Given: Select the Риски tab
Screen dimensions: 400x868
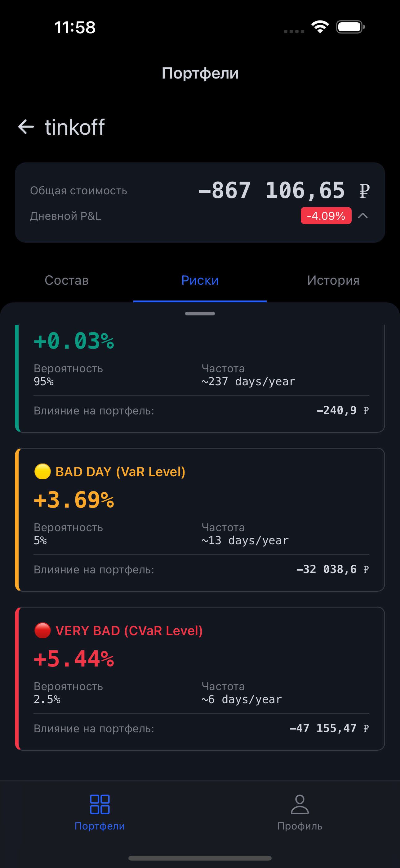Looking at the screenshot, I should coord(200,280).
